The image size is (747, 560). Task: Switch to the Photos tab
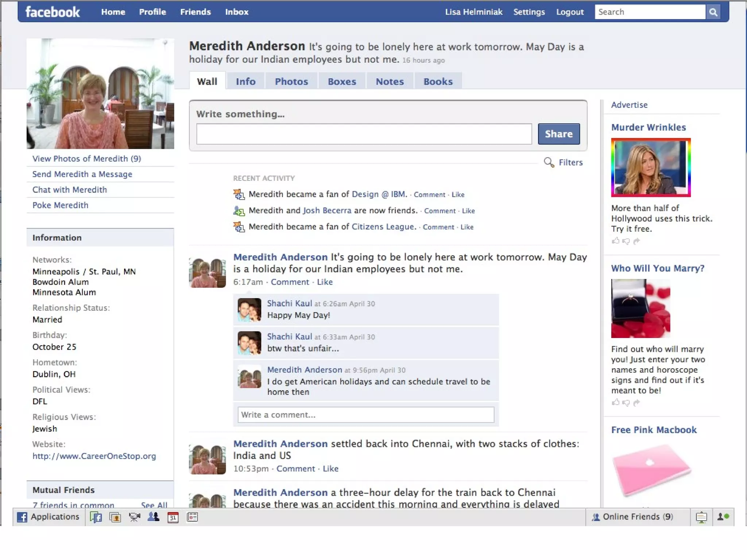(291, 81)
